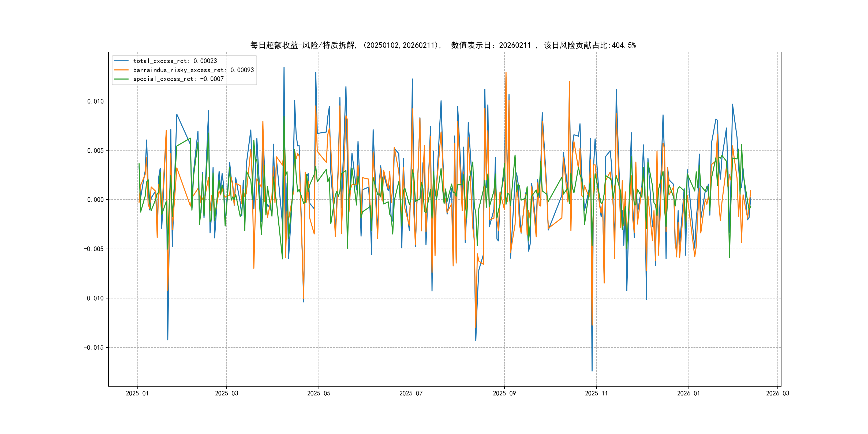Select the barraindus_risky_excess_ret legend label
The height and width of the screenshot is (434, 868).
pyautogui.click(x=193, y=70)
